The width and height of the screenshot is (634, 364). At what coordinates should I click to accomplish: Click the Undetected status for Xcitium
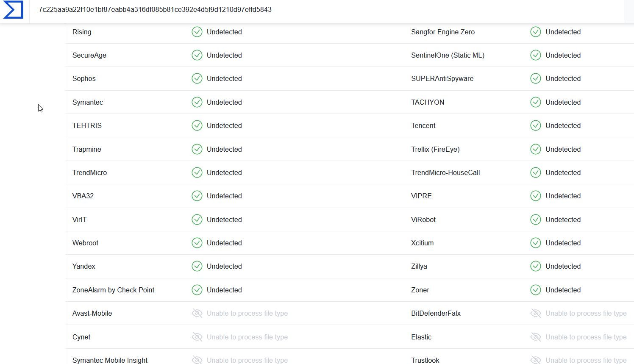(x=563, y=243)
